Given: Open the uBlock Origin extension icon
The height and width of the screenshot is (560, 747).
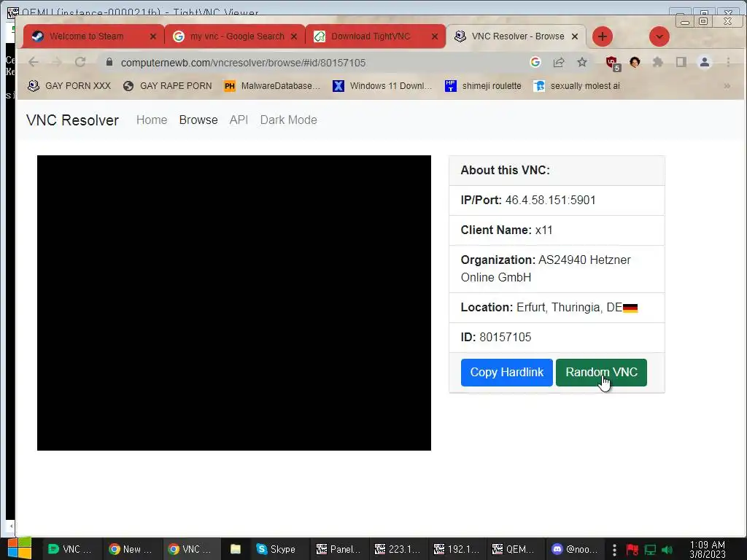Looking at the screenshot, I should 612,63.
